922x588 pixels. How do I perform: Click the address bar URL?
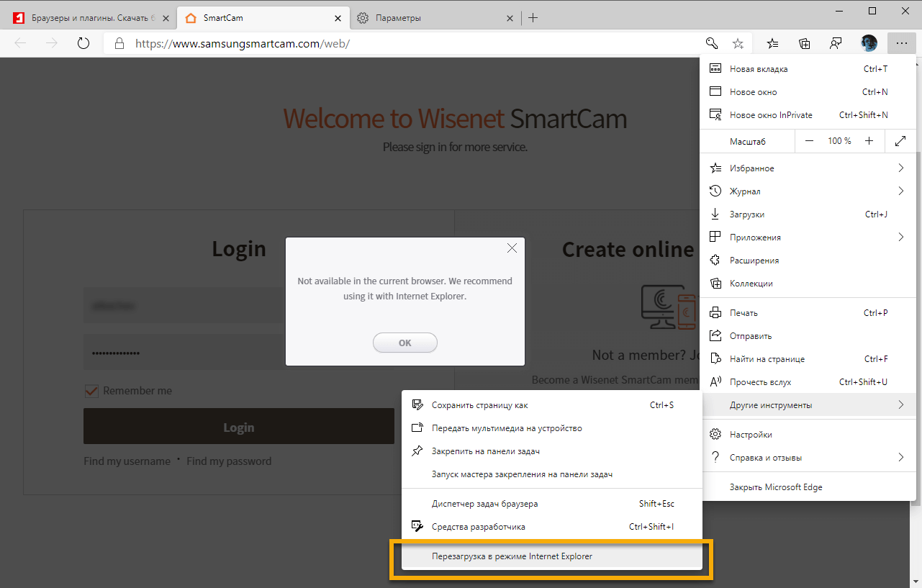[243, 43]
